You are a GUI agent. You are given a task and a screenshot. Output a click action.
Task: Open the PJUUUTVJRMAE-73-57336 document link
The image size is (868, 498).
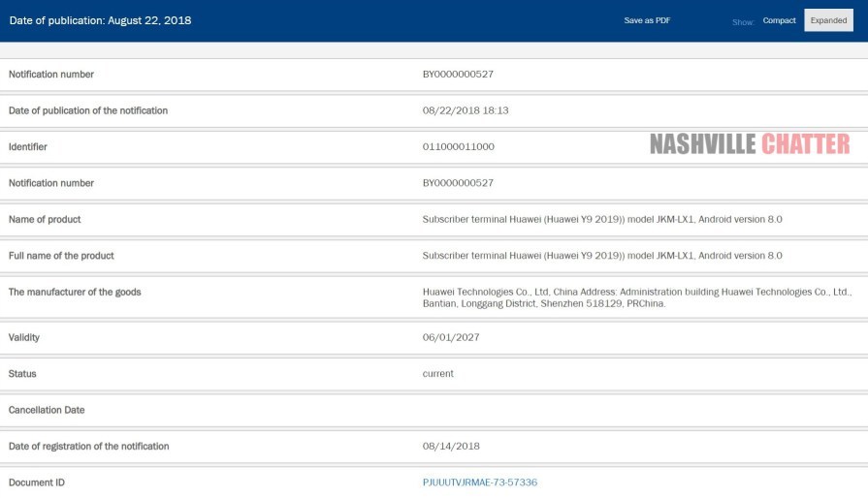tap(479, 482)
